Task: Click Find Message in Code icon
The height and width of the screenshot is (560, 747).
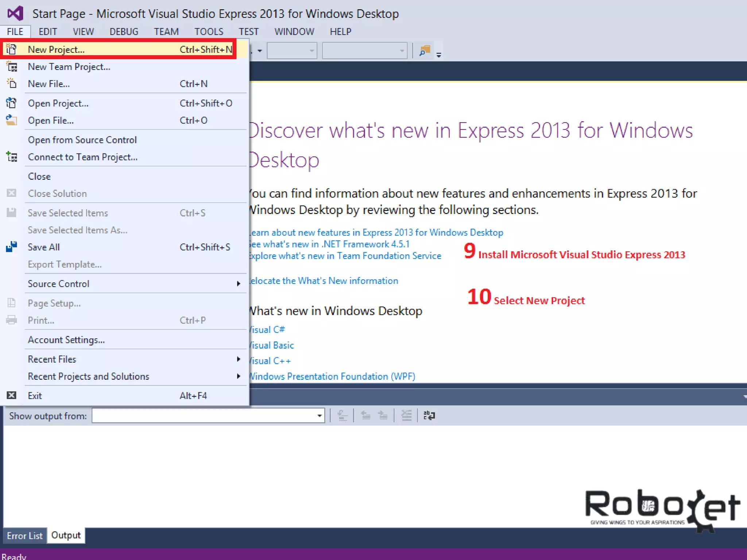Action: (342, 415)
